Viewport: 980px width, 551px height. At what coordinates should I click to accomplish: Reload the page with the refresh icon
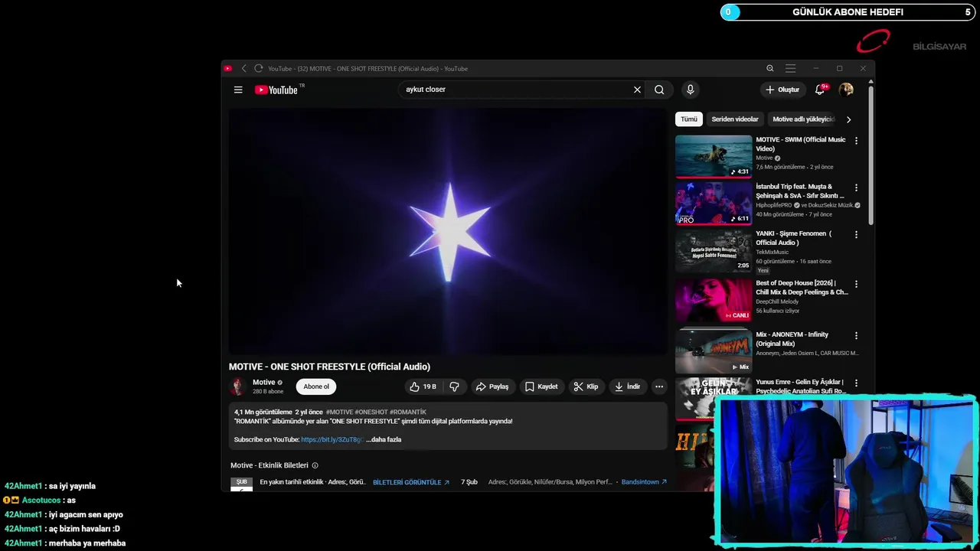pyautogui.click(x=259, y=69)
